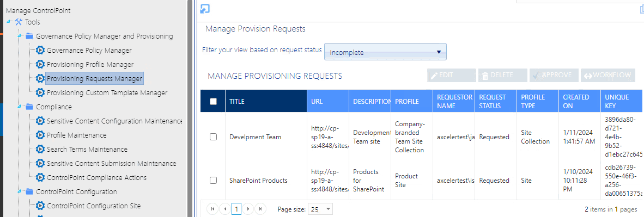Click the ControlPoint Configuration folder icon
The height and width of the screenshot is (217, 644).
coord(29,192)
